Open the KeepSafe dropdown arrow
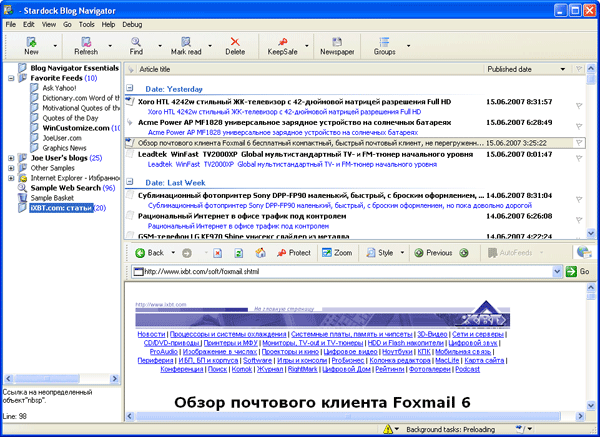Image resolution: width=600 pixels, height=437 pixels. [307, 46]
